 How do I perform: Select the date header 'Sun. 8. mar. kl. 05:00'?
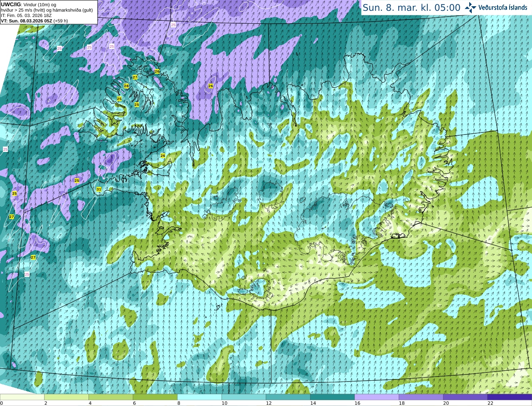(411, 7)
